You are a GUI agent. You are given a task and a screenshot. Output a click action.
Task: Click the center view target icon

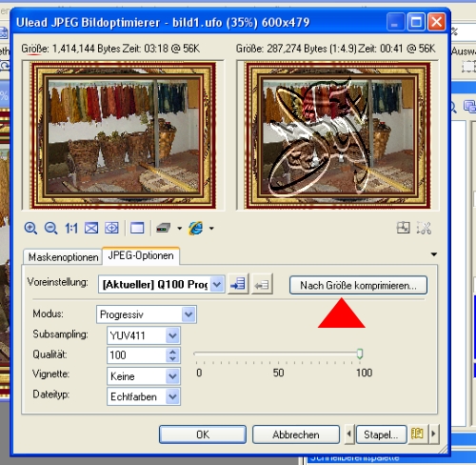click(x=111, y=228)
